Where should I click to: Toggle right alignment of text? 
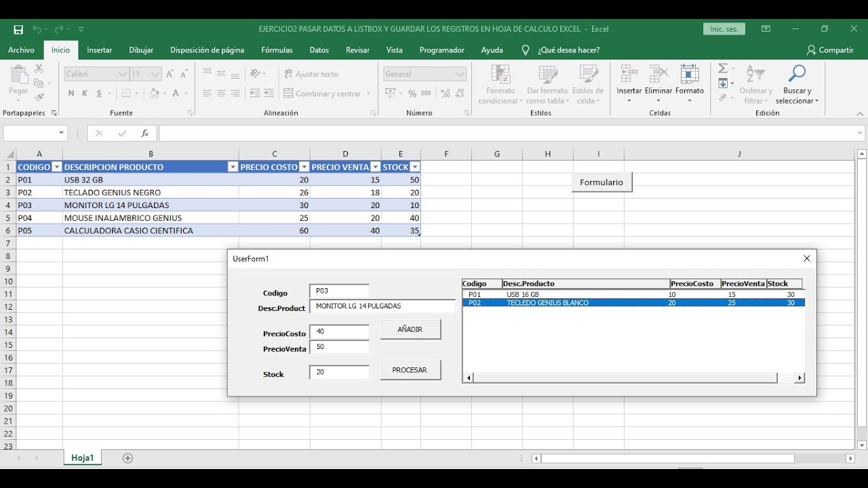point(235,94)
